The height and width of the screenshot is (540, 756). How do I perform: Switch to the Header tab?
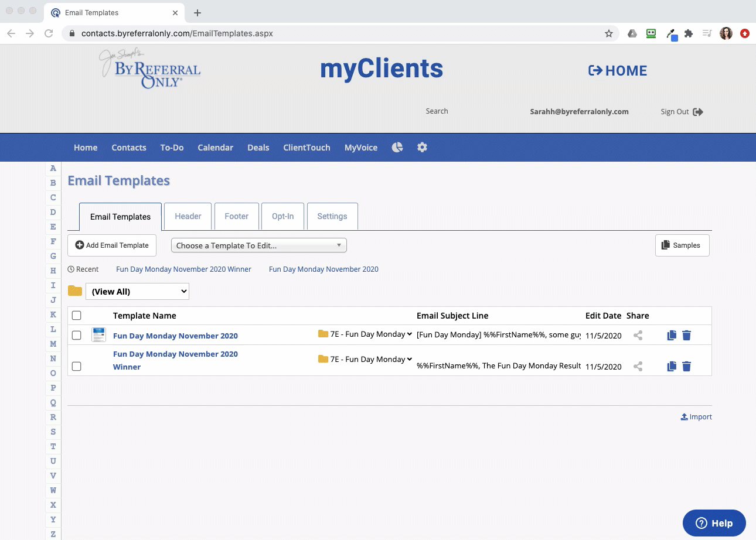188,216
